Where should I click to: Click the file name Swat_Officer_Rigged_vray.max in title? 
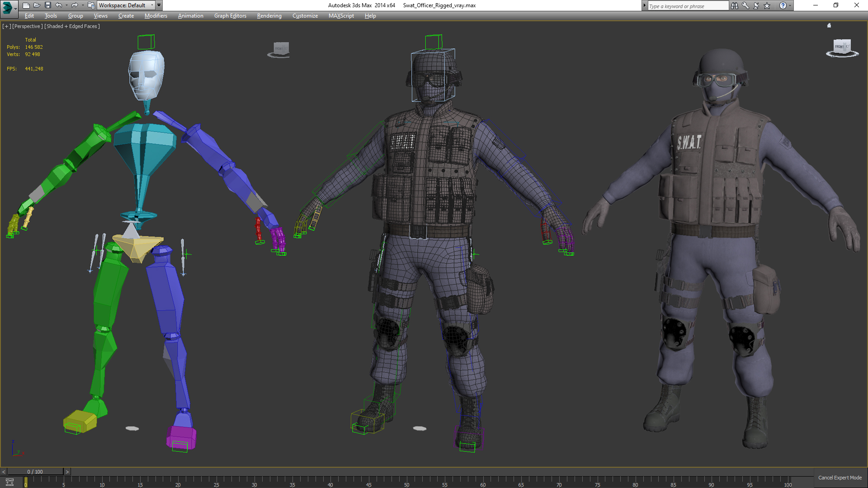(439, 5)
